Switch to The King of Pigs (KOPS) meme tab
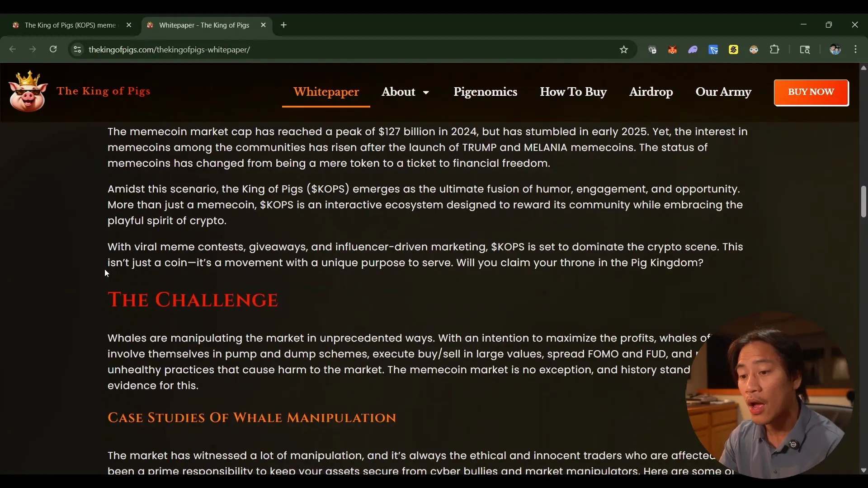868x488 pixels. (70, 25)
